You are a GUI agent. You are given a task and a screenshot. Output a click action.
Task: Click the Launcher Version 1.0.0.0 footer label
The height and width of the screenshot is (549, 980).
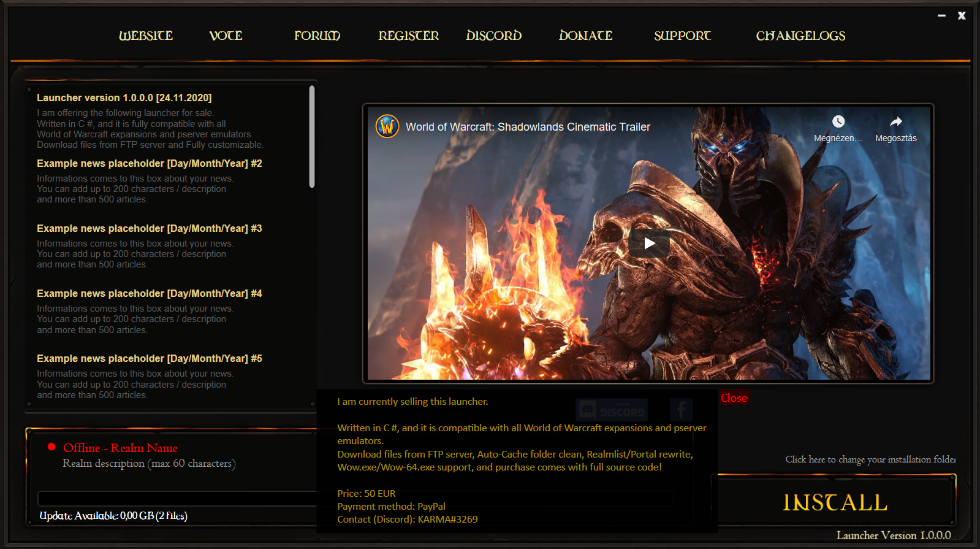tap(894, 536)
